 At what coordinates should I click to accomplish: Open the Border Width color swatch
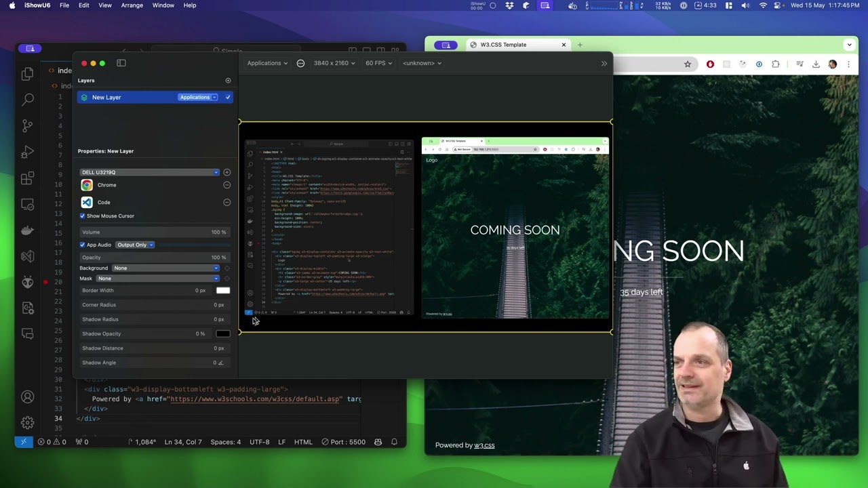click(223, 291)
